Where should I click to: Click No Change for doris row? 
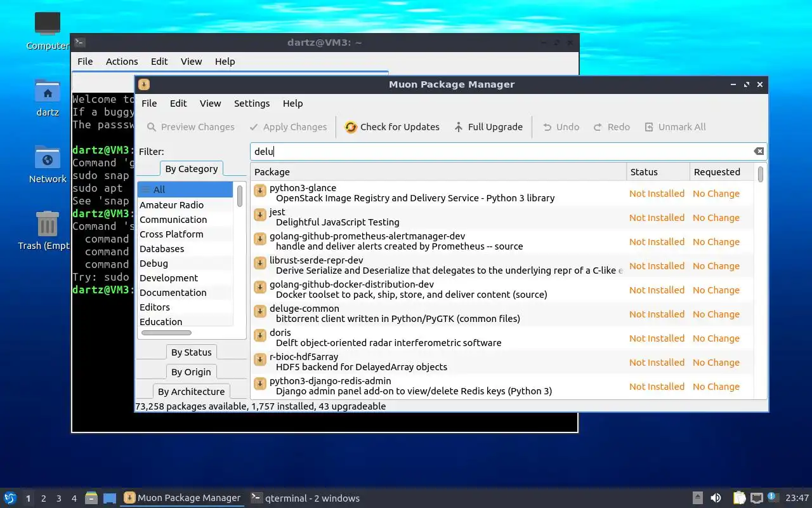[x=716, y=338]
